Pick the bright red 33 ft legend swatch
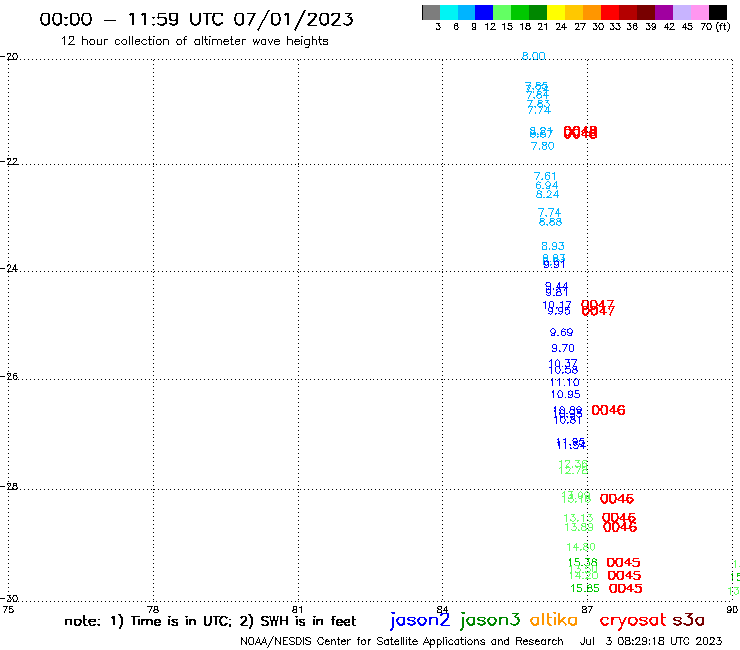 (610, 12)
